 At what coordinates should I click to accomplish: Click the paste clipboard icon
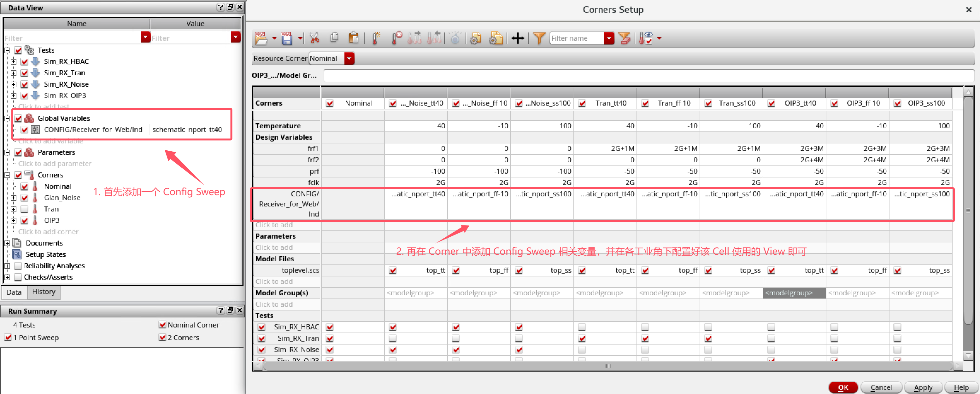point(353,38)
